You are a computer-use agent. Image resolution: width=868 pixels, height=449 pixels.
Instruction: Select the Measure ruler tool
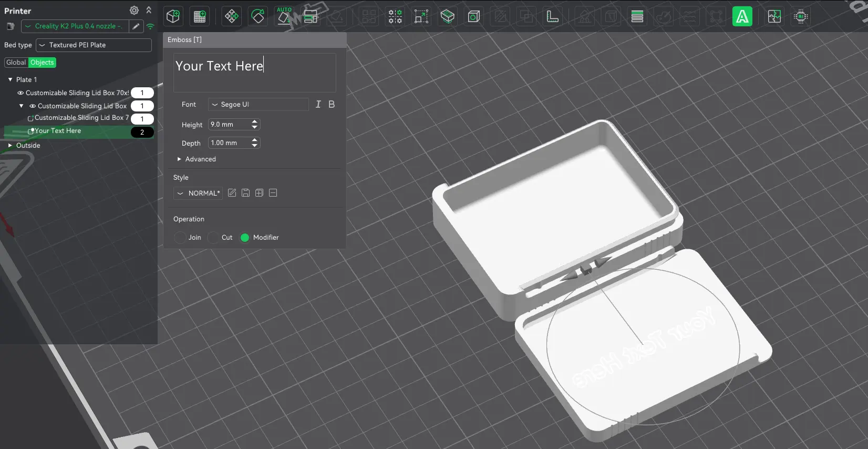pos(553,17)
